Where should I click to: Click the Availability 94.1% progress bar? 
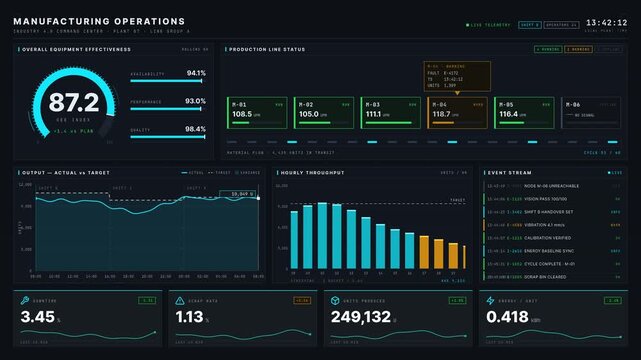166,81
